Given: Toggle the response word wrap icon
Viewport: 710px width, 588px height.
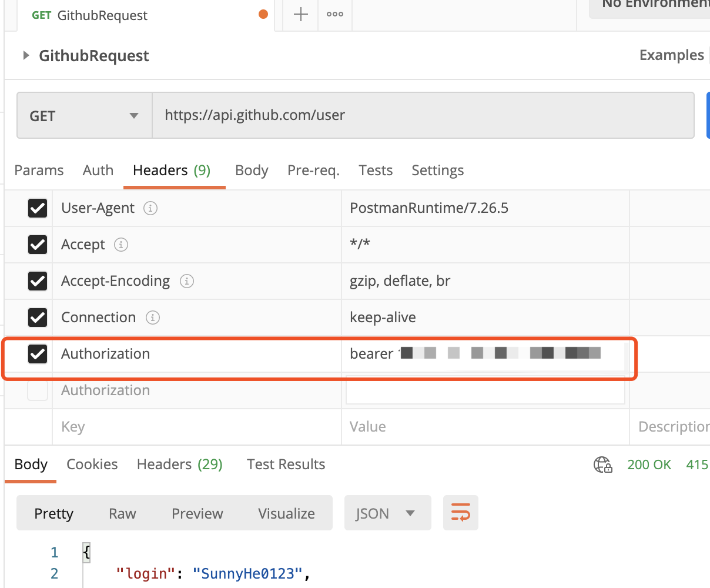Looking at the screenshot, I should pyautogui.click(x=460, y=513).
